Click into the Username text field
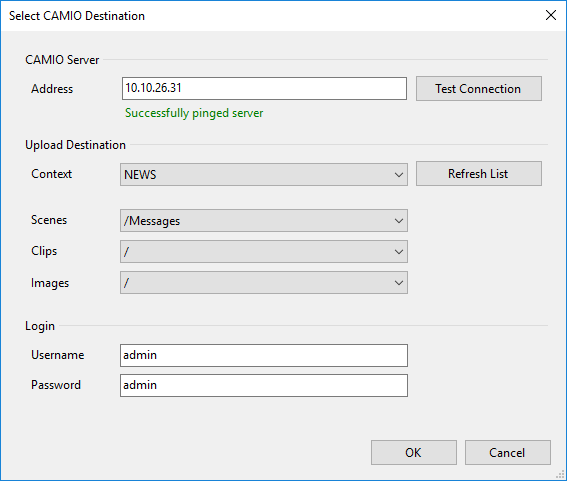Screen dimensions: 567x481 pos(264,356)
